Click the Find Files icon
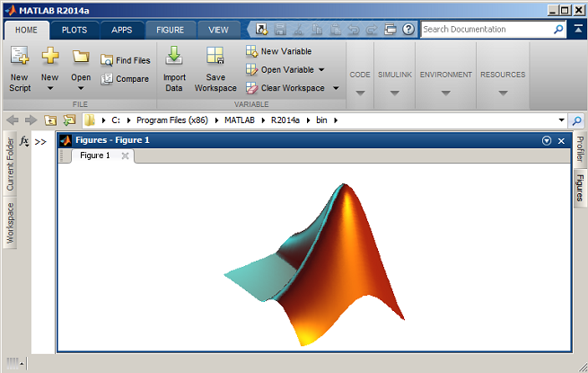 pyautogui.click(x=126, y=61)
